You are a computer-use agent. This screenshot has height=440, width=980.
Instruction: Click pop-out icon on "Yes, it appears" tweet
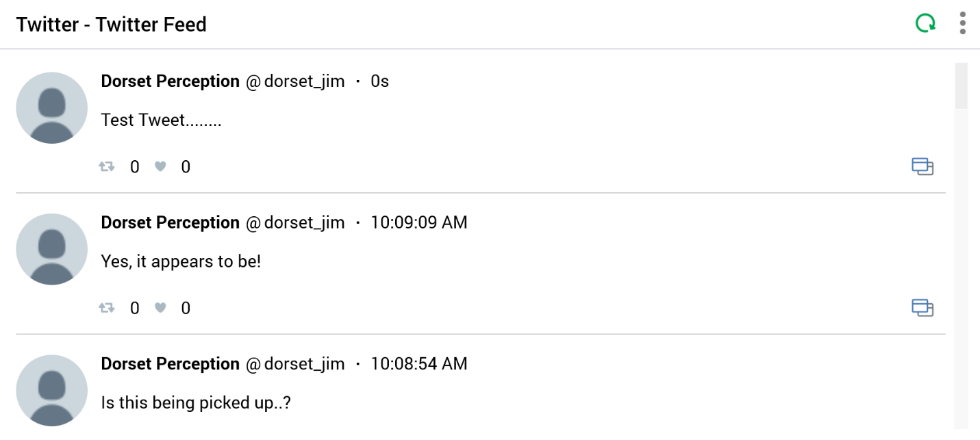922,308
